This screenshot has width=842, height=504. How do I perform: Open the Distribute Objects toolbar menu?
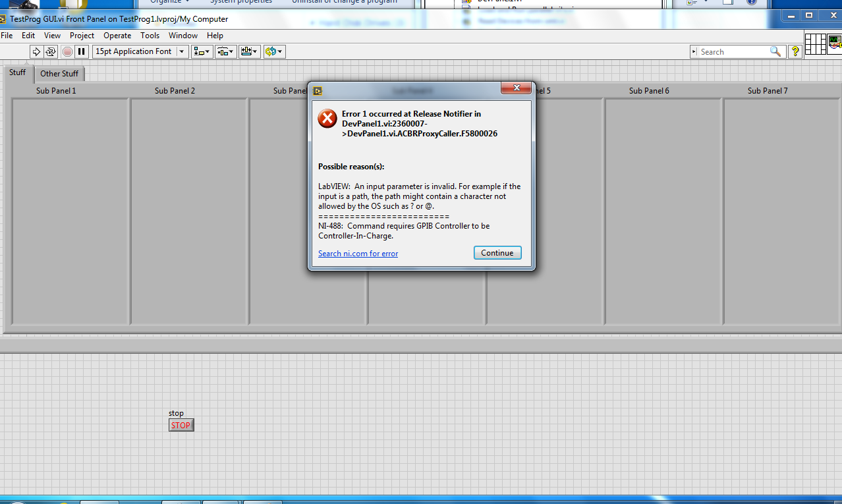[x=226, y=51]
